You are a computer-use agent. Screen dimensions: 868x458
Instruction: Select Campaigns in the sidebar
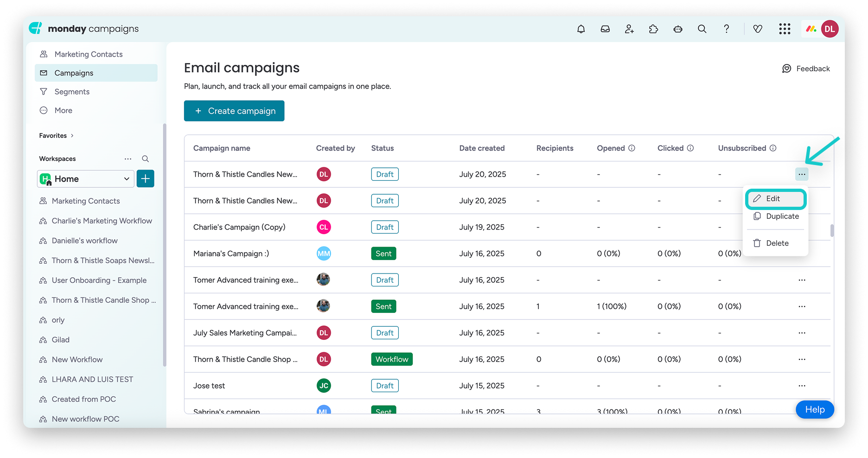click(96, 73)
